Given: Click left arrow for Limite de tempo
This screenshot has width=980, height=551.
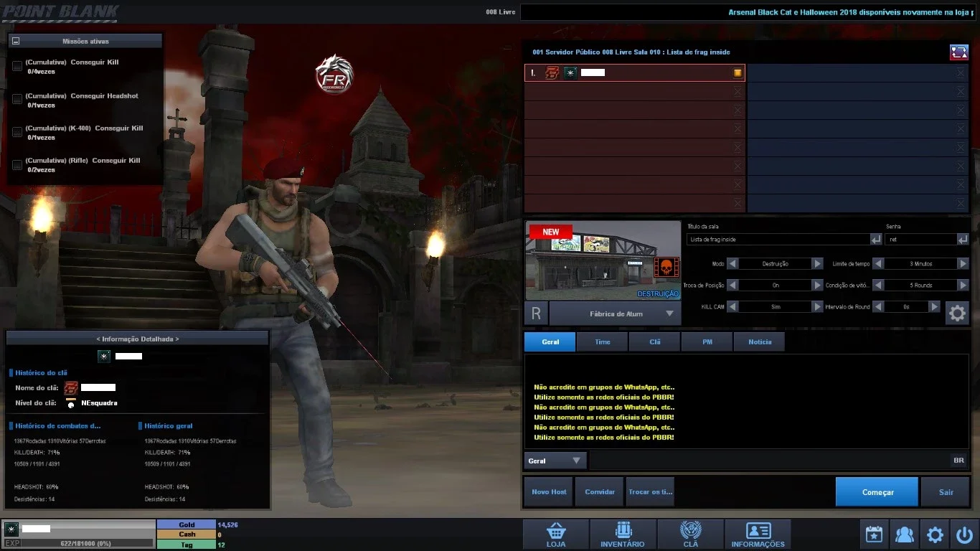Looking at the screenshot, I should click(878, 264).
